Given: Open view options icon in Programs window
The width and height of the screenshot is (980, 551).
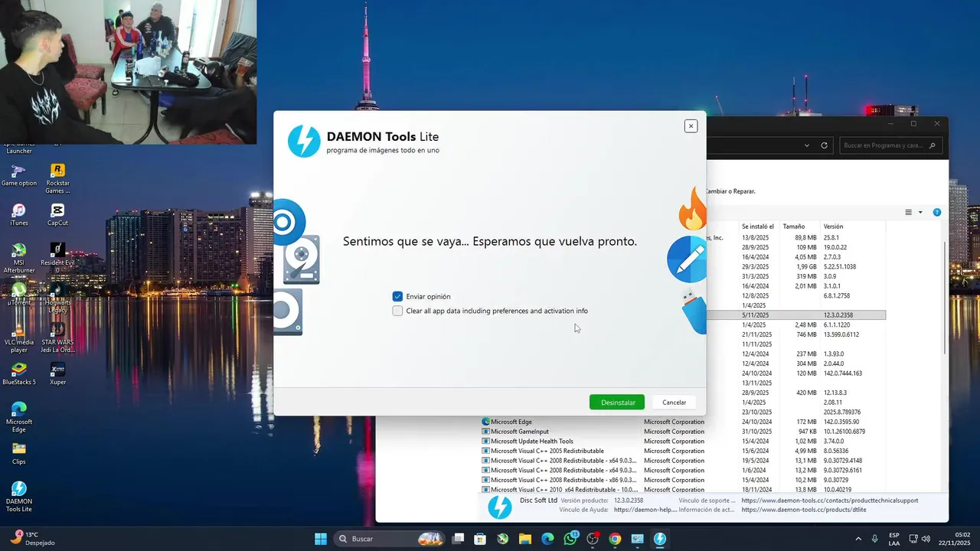Looking at the screenshot, I should (x=909, y=212).
